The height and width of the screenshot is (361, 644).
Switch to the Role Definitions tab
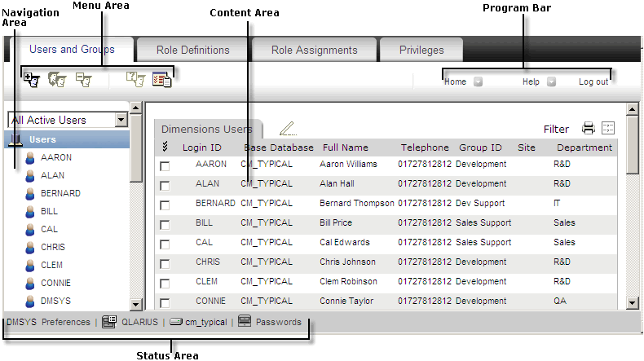(193, 51)
